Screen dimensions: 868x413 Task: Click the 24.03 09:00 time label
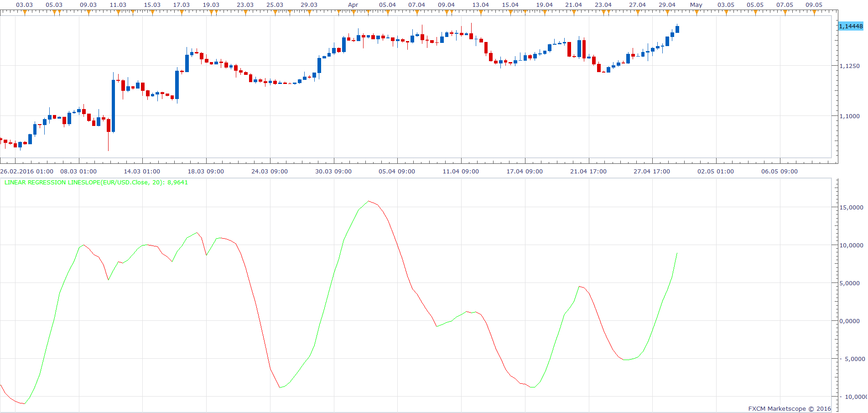[270, 171]
